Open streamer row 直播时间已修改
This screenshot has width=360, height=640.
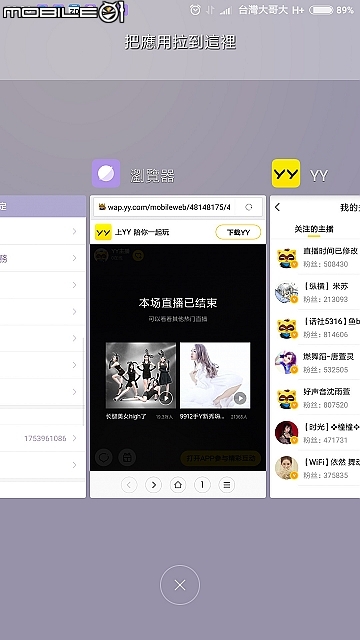pyautogui.click(x=315, y=258)
